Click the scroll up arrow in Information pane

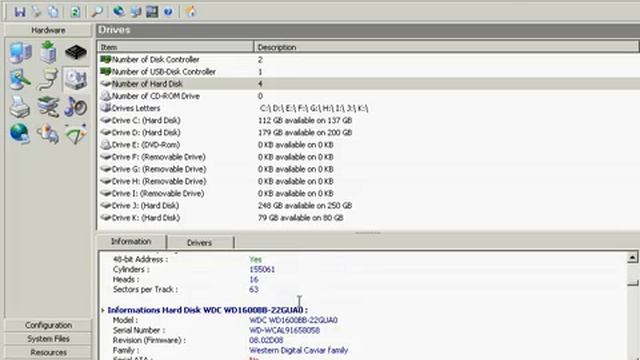click(632, 257)
